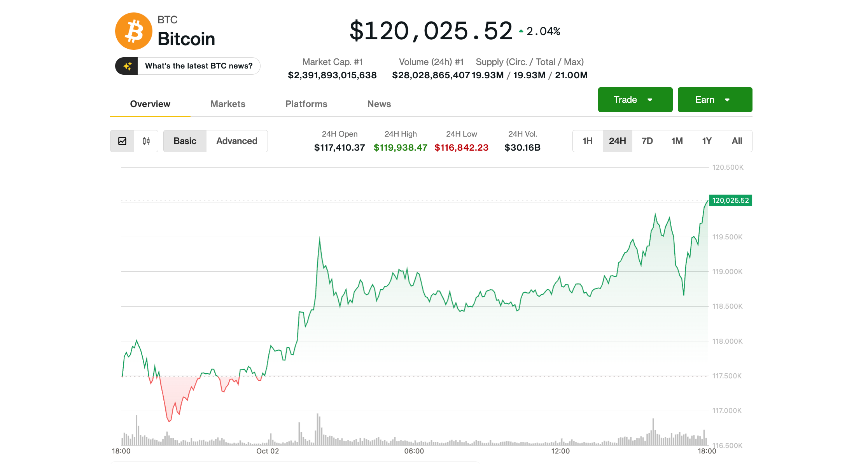Screen dimensions: 868x464
Task: Expand the 1Y time range option
Action: (707, 141)
